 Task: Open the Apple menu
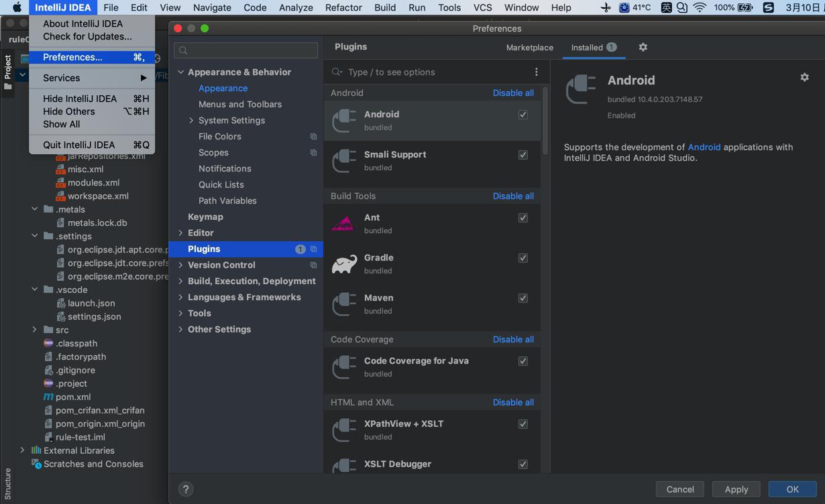(x=17, y=7)
